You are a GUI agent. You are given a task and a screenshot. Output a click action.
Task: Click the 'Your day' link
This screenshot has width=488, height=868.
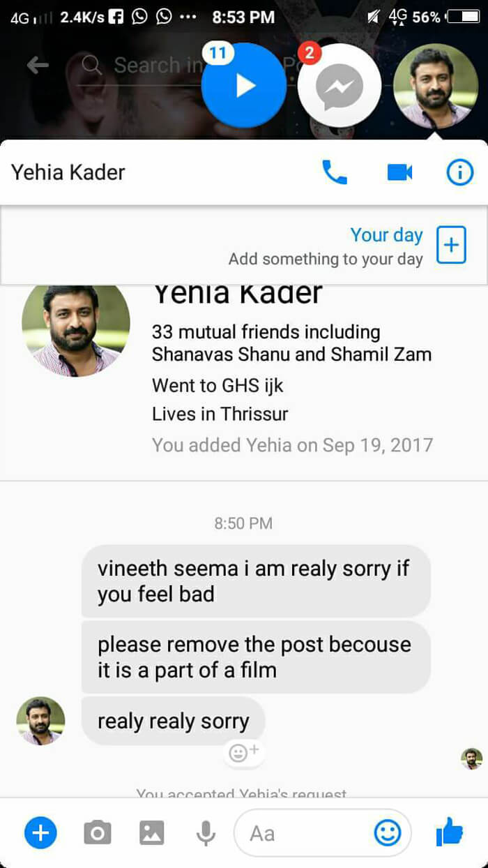(x=386, y=235)
